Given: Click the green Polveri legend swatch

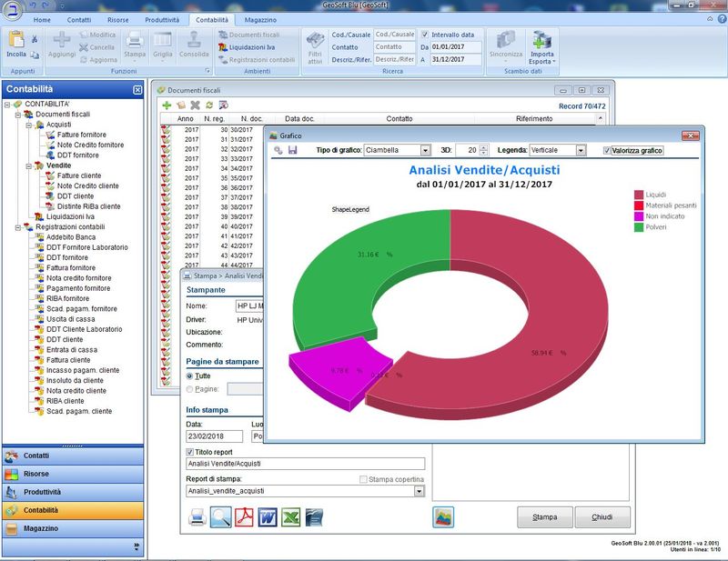Looking at the screenshot, I should (638, 226).
